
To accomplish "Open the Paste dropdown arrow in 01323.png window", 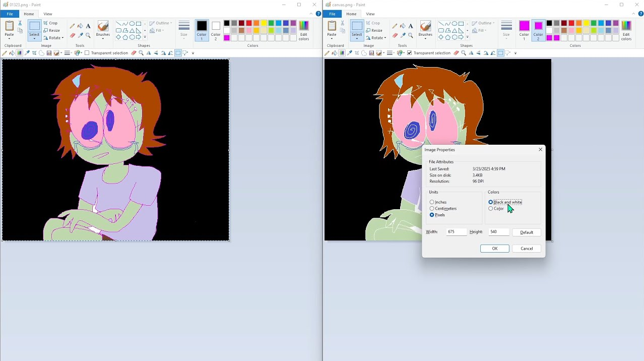I will [x=9, y=38].
